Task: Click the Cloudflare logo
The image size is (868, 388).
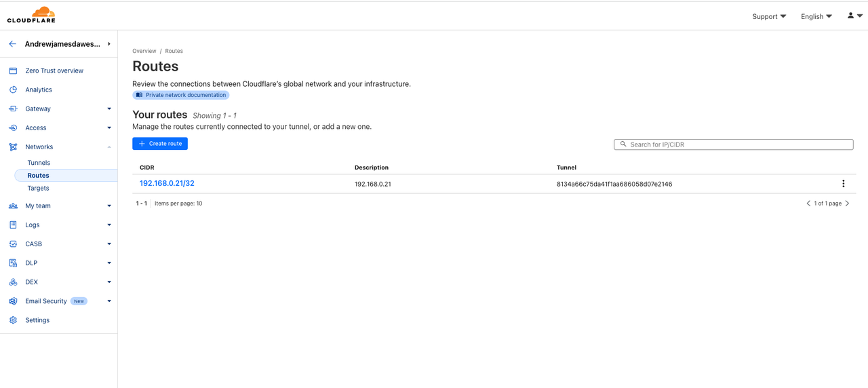Action: 31,15
